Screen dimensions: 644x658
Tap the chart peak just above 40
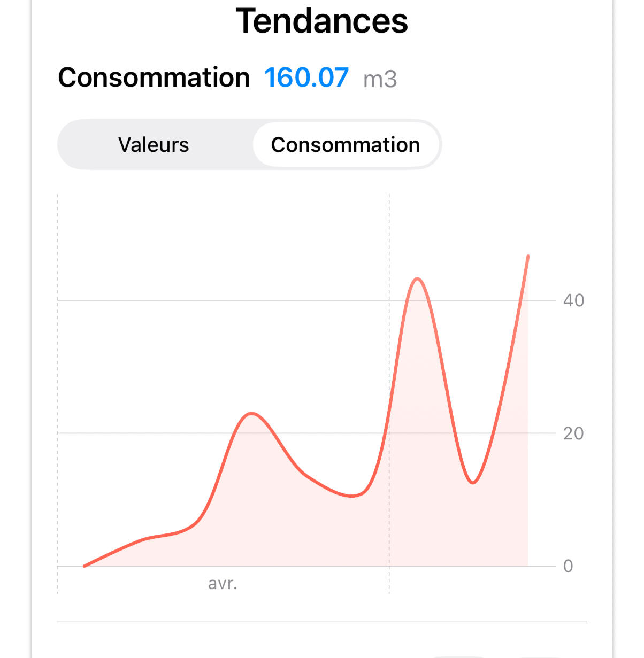417,279
